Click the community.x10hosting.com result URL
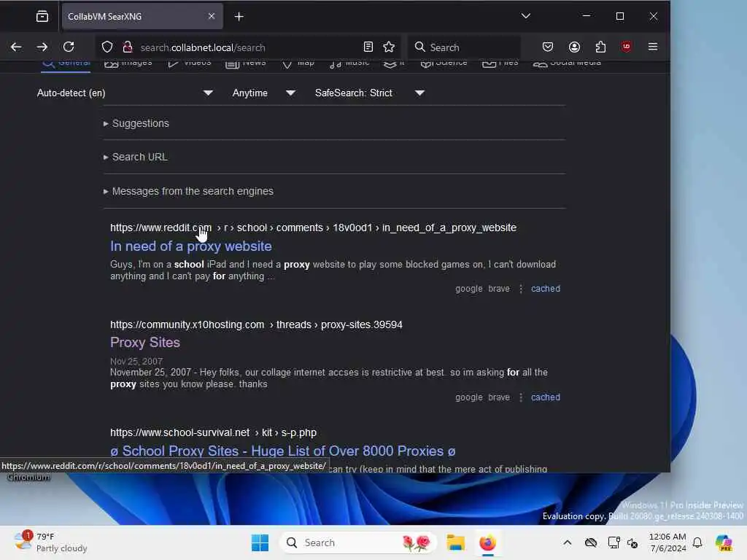The image size is (747, 560). [x=256, y=324]
